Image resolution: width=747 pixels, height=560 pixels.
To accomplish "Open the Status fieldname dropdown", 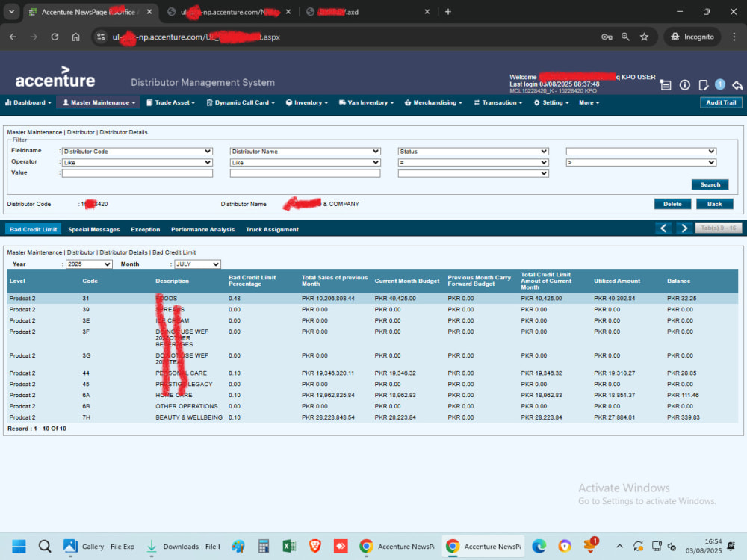I will [x=473, y=152].
